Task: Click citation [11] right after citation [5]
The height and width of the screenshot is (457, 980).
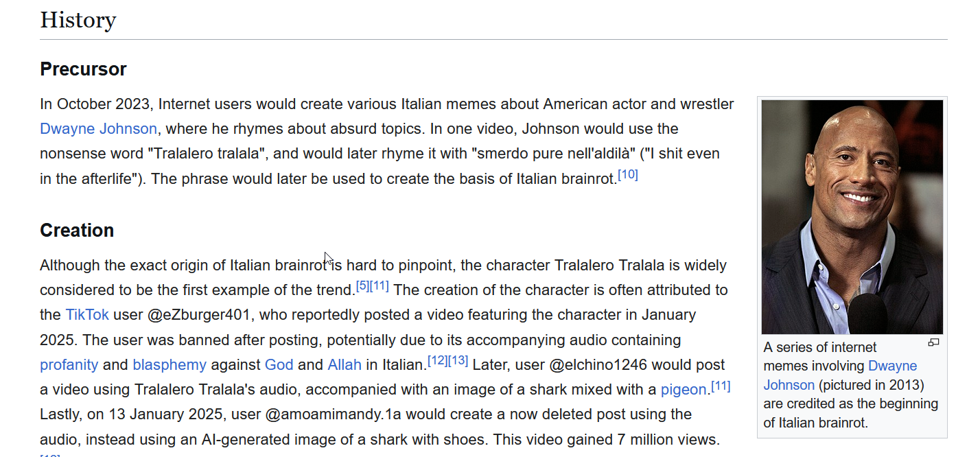Action: (x=380, y=286)
